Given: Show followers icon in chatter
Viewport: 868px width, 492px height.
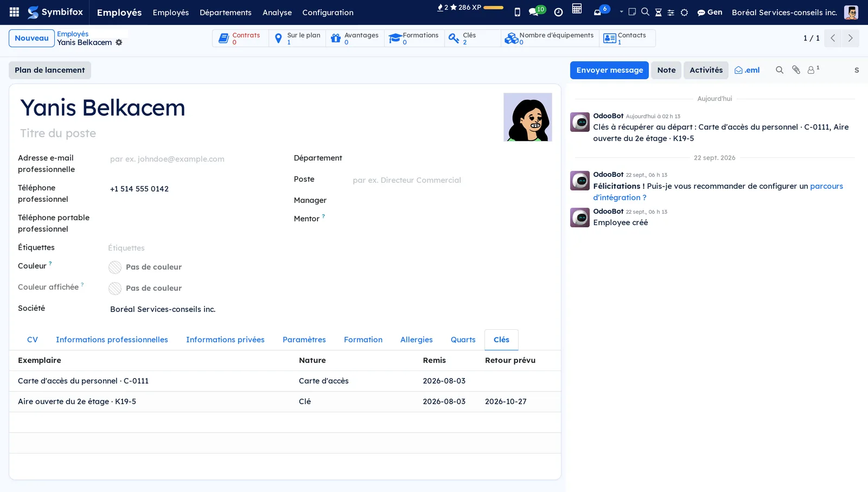Looking at the screenshot, I should pyautogui.click(x=813, y=70).
